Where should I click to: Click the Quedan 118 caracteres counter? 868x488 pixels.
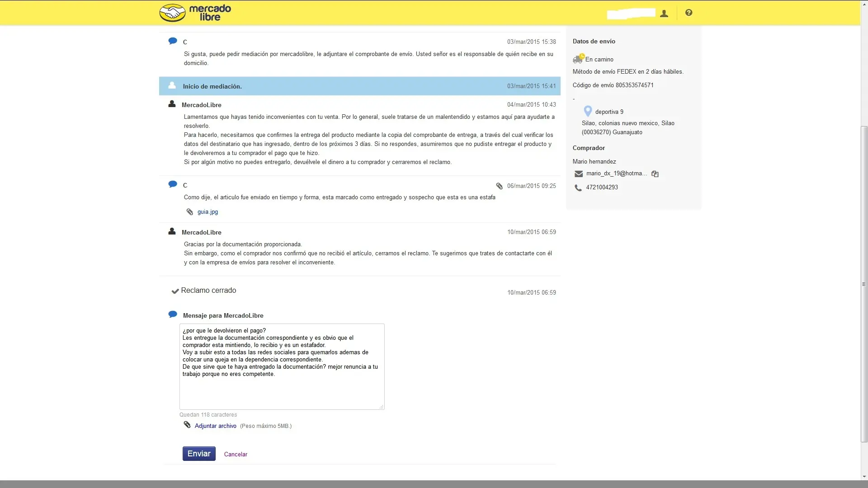pos(208,415)
